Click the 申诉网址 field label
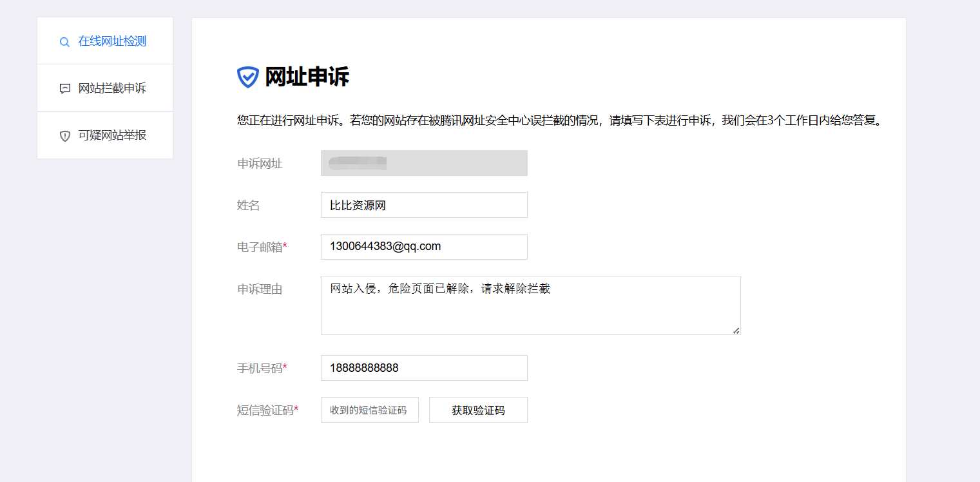Image resolution: width=980 pixels, height=482 pixels. (260, 164)
